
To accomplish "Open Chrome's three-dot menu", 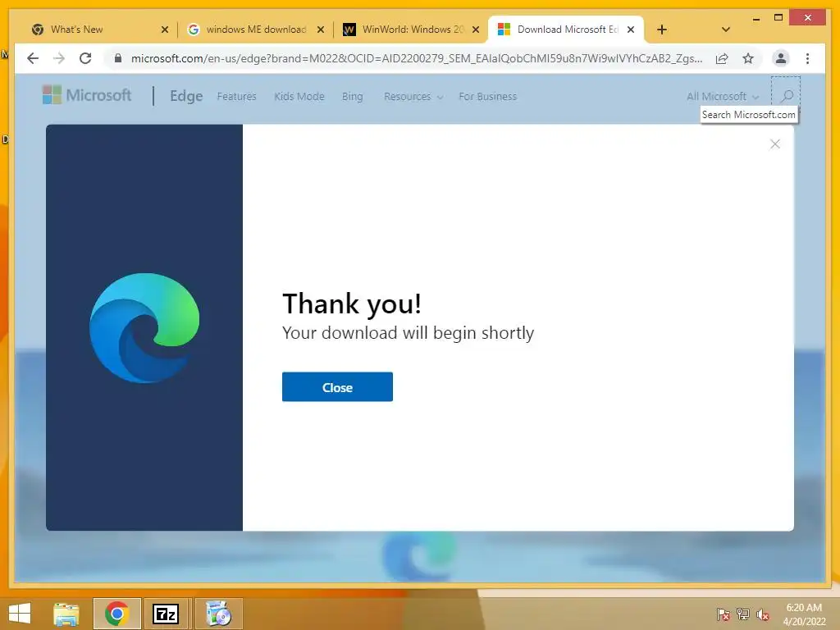I will 807,58.
